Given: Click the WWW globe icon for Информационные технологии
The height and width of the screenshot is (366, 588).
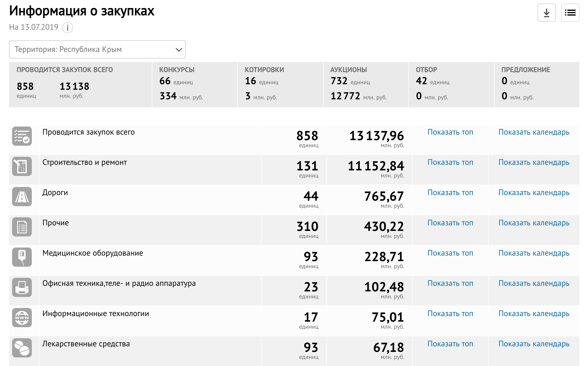Looking at the screenshot, I should [22, 318].
